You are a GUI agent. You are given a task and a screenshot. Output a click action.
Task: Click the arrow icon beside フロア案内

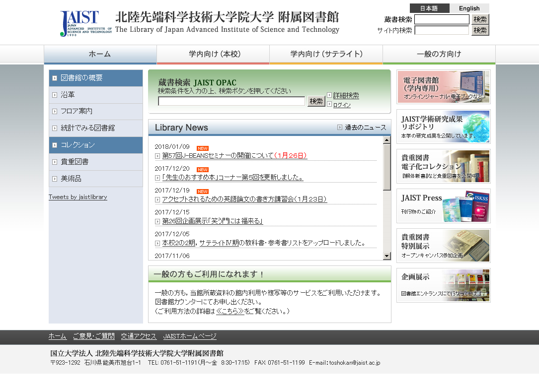pyautogui.click(x=55, y=112)
